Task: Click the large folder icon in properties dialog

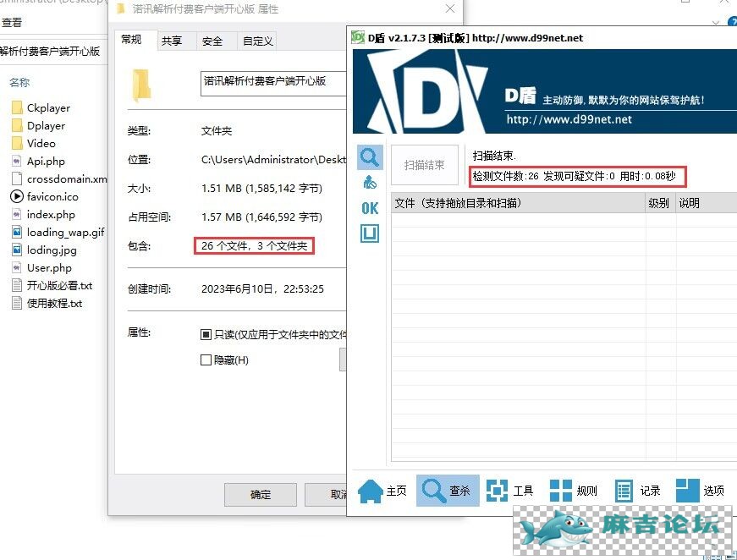Action: [141, 85]
